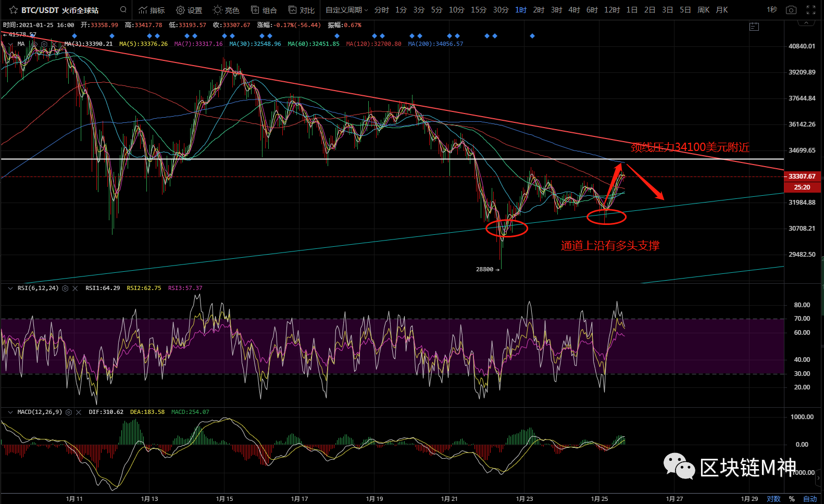Expand the 自定义周期 custom period dropdown
This screenshot has height=504, width=824.
(346, 10)
